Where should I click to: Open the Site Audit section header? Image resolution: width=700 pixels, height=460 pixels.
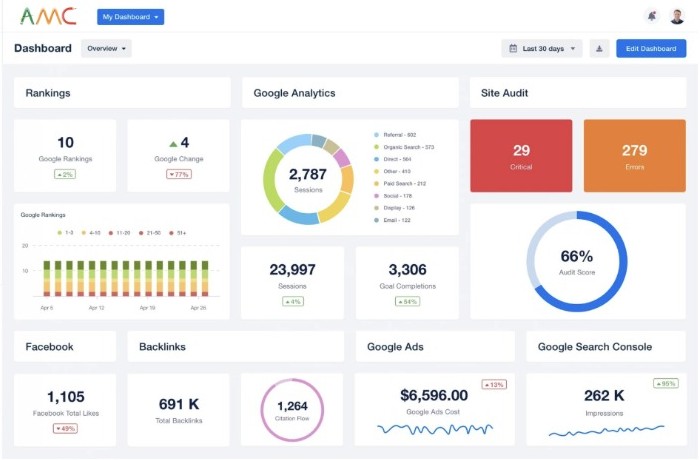(x=578, y=93)
